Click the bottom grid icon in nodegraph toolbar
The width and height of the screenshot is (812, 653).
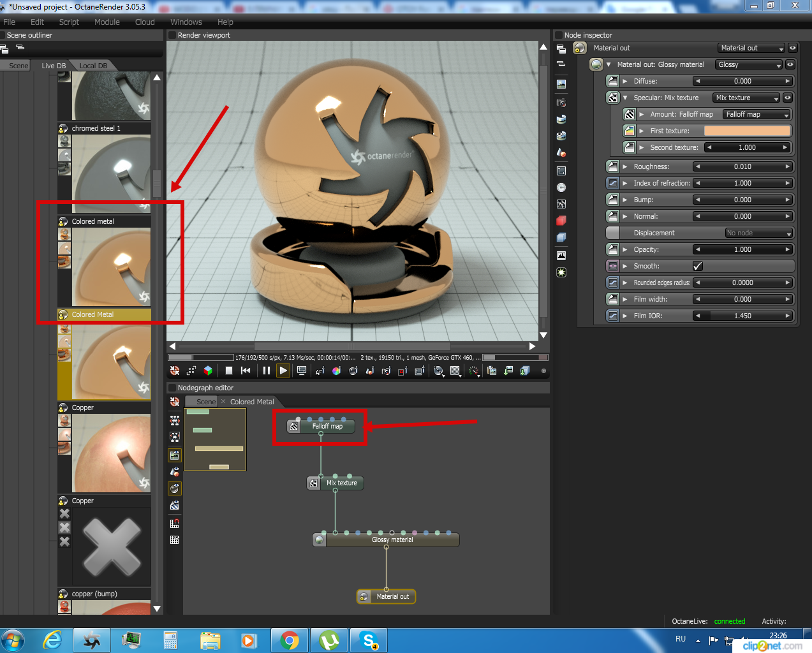pos(175,539)
